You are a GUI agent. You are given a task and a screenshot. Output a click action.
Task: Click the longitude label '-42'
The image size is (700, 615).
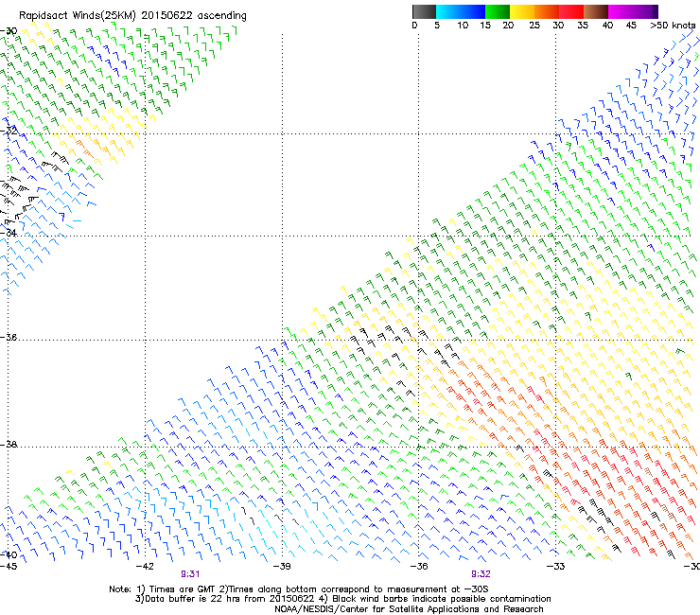145,567
